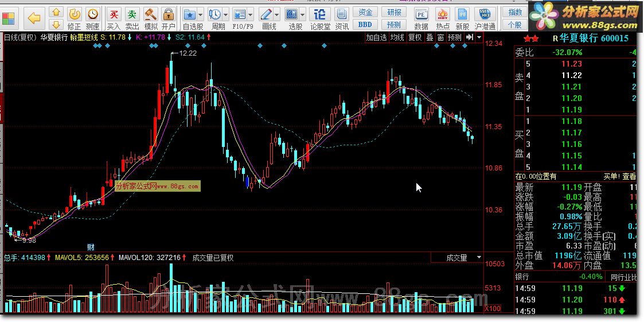
Task: Open the 论股堂 forum icon
Action: [320, 15]
